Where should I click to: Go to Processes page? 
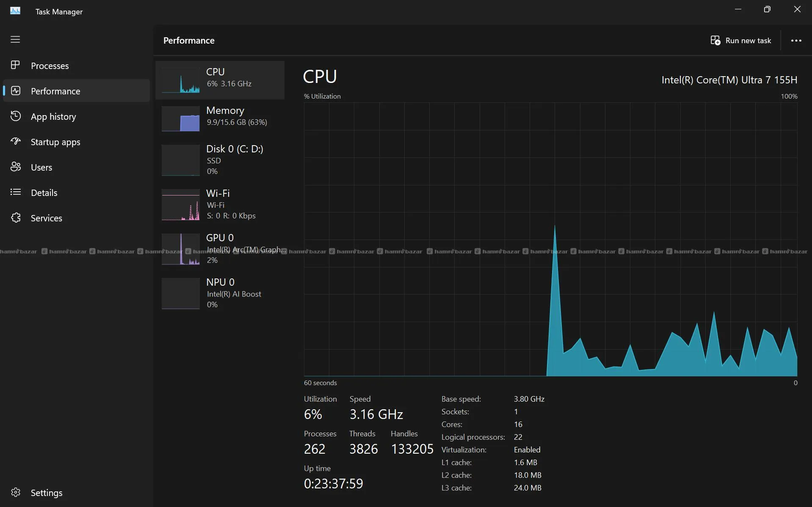point(76,66)
